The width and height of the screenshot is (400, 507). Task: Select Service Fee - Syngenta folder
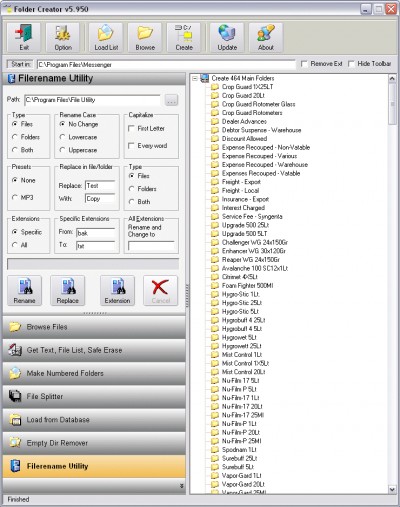[x=252, y=217]
